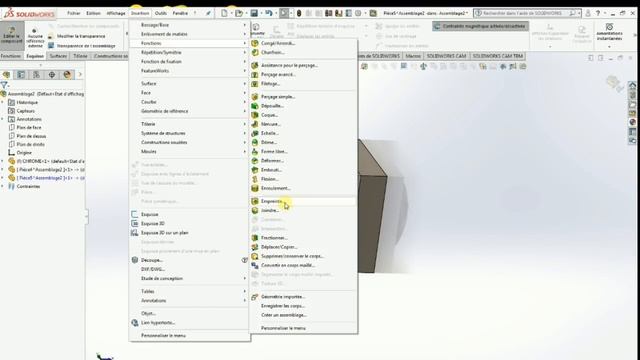Image resolution: width=640 pixels, height=360 pixels.
Task: Choose the Flexion feature icon
Action: 255,179
